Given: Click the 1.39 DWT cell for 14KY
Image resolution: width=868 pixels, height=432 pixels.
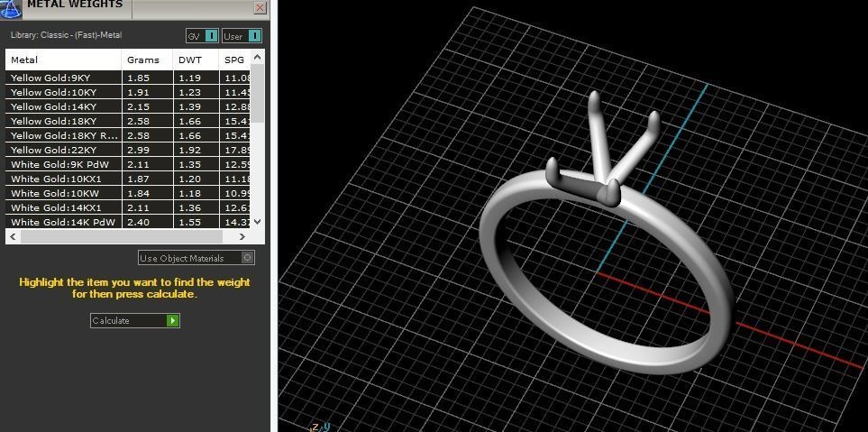Looking at the screenshot, I should coord(196,107).
